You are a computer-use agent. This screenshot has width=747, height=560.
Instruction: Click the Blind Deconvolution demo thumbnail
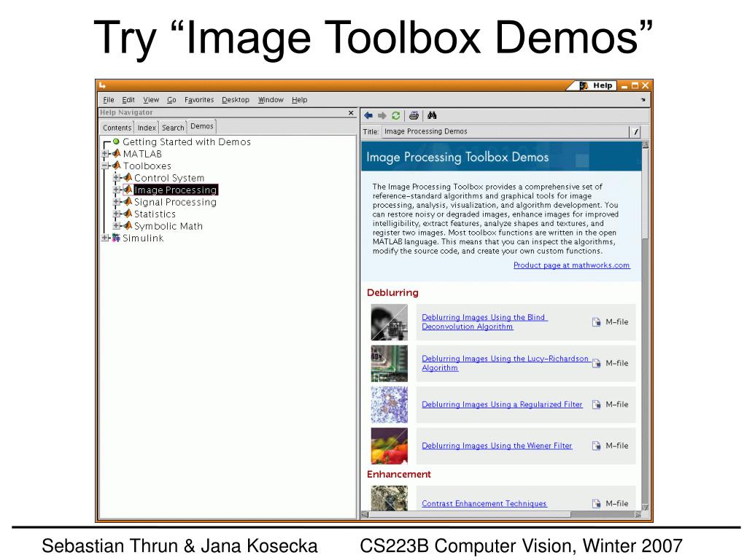[x=390, y=322]
